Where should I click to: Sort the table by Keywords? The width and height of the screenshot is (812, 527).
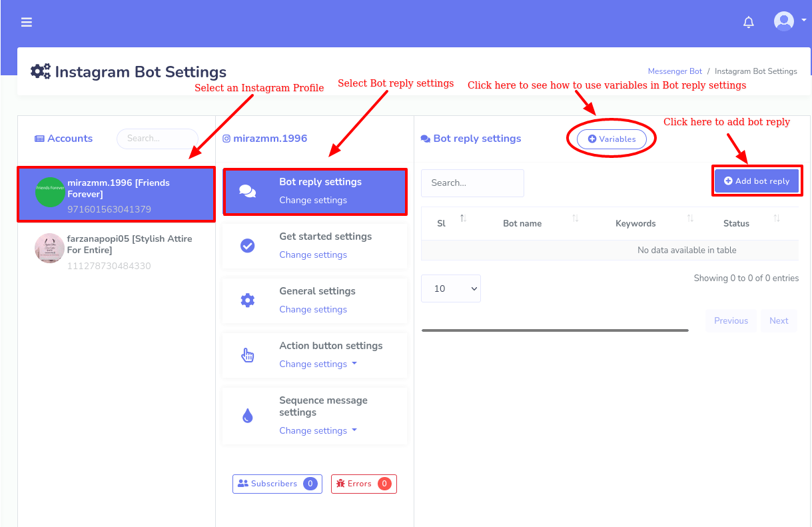coord(635,223)
